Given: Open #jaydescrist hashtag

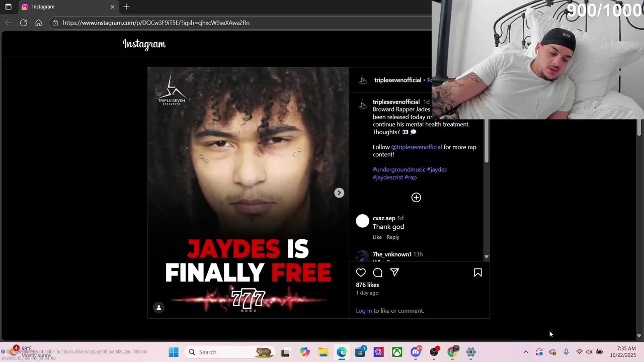Looking at the screenshot, I should tap(388, 177).
